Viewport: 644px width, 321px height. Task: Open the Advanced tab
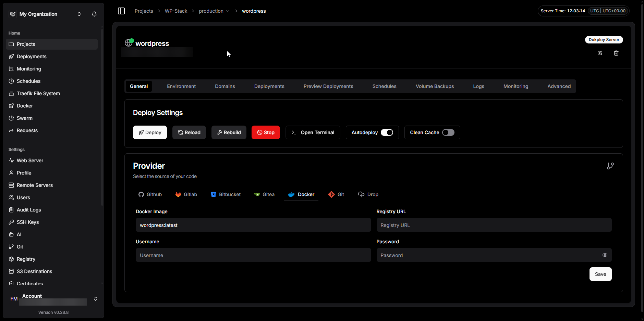click(559, 86)
